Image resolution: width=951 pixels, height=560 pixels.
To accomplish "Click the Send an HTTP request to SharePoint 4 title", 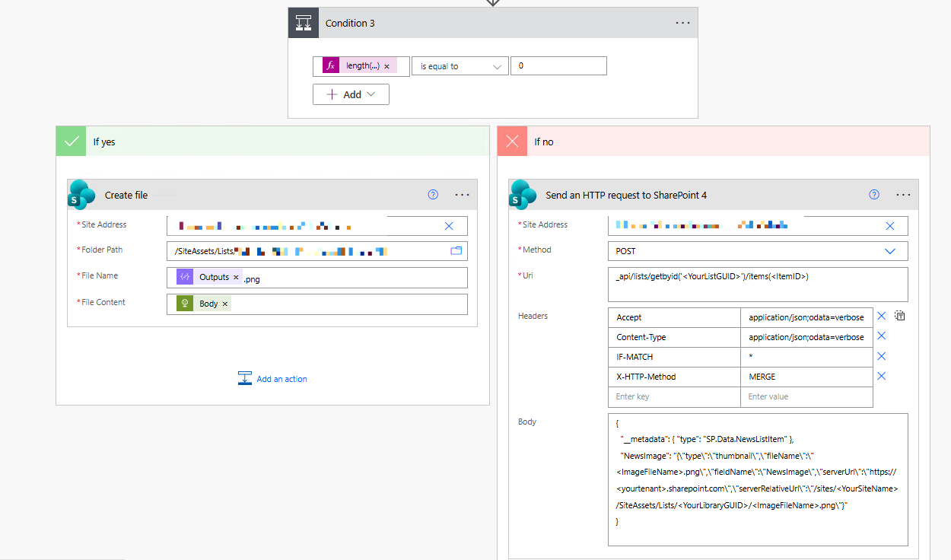I will coord(626,195).
